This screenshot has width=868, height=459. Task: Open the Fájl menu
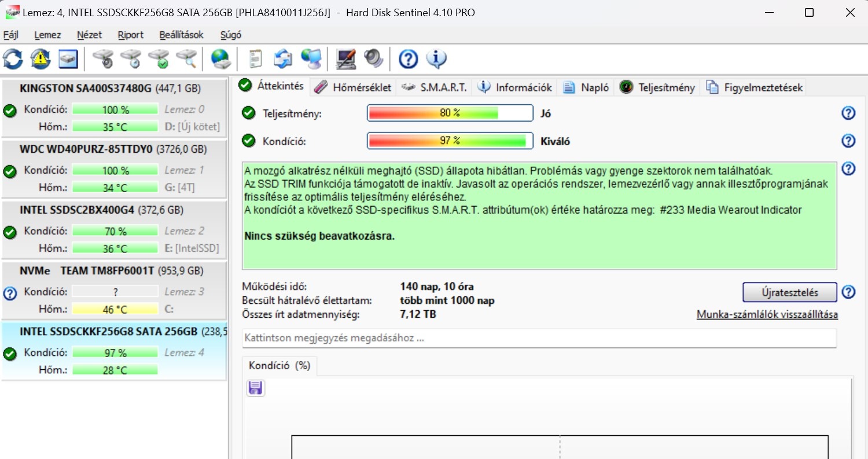tap(11, 35)
